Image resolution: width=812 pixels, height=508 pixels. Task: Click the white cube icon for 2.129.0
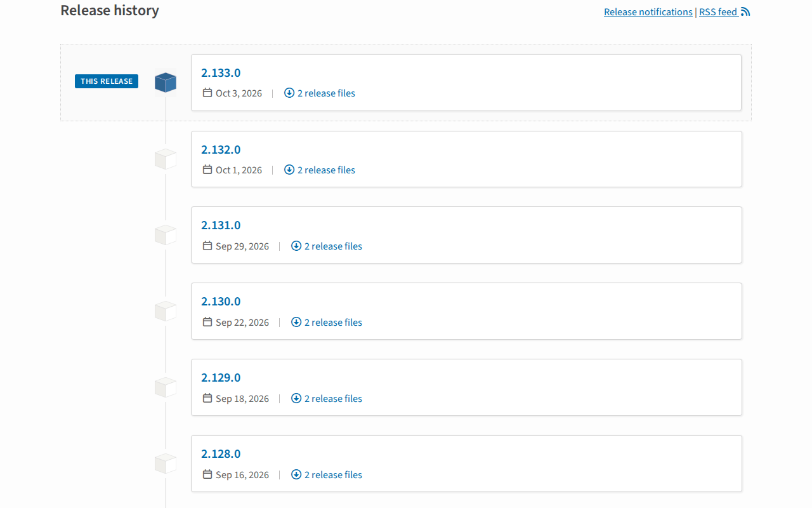tap(166, 387)
